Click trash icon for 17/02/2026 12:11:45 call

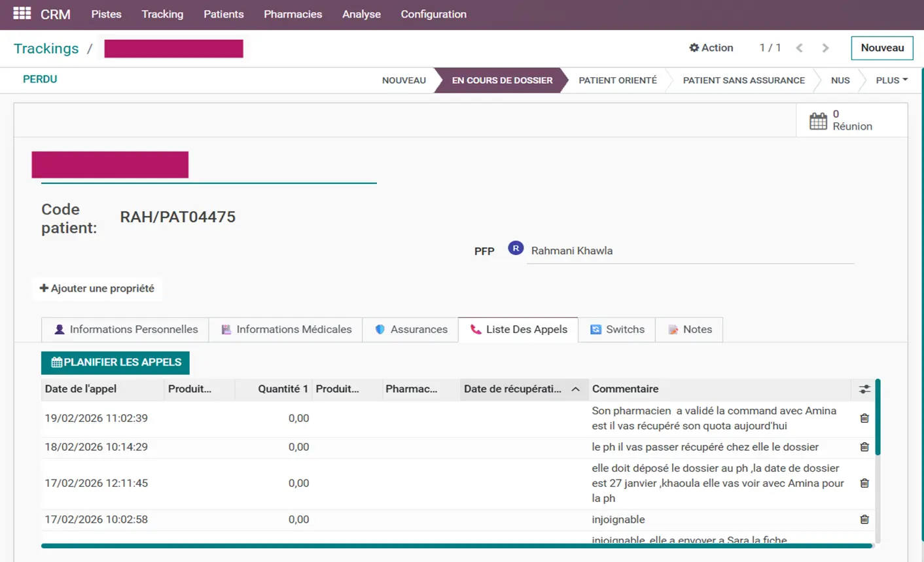(x=864, y=483)
